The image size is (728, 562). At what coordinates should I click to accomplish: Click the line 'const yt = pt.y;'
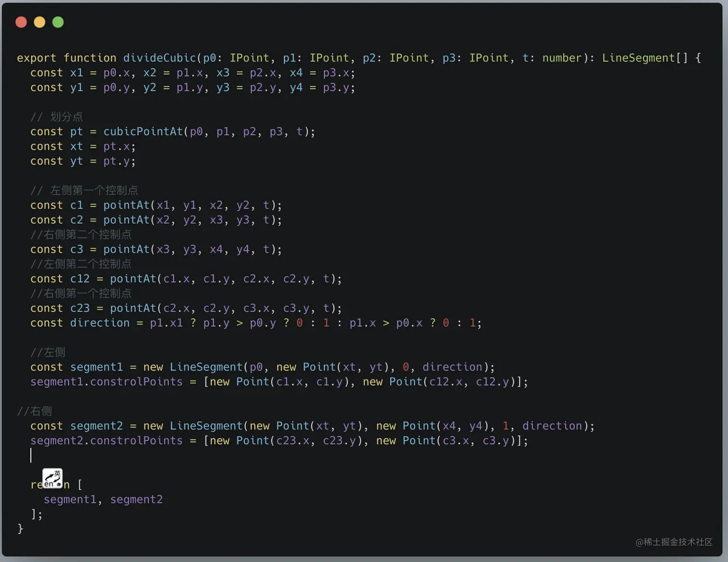pos(83,161)
